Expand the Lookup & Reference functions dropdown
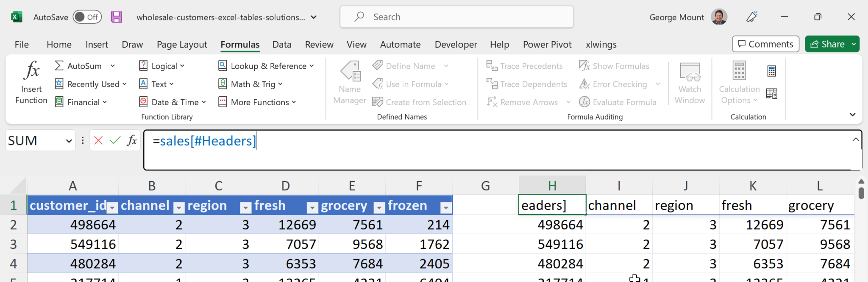The image size is (868, 282). tap(267, 66)
